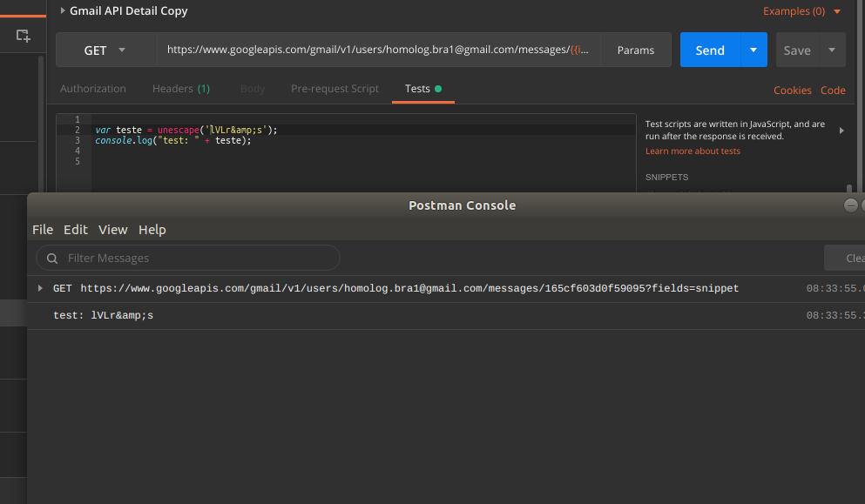
Task: Open Params for the request
Action: [636, 50]
